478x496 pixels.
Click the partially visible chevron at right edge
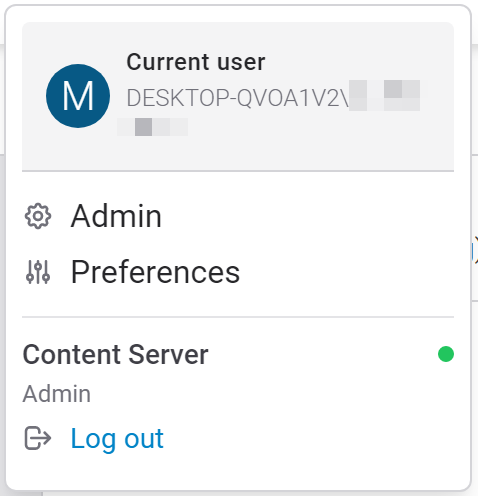pyautogui.click(x=475, y=250)
